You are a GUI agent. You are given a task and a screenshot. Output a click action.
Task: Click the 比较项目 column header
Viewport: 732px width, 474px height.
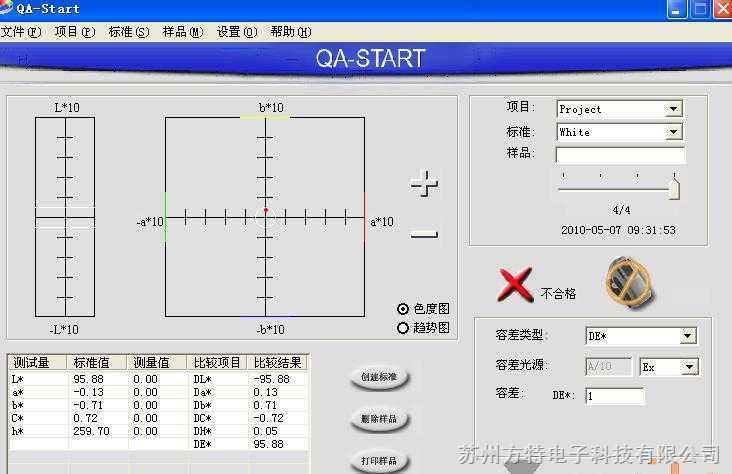point(218,362)
